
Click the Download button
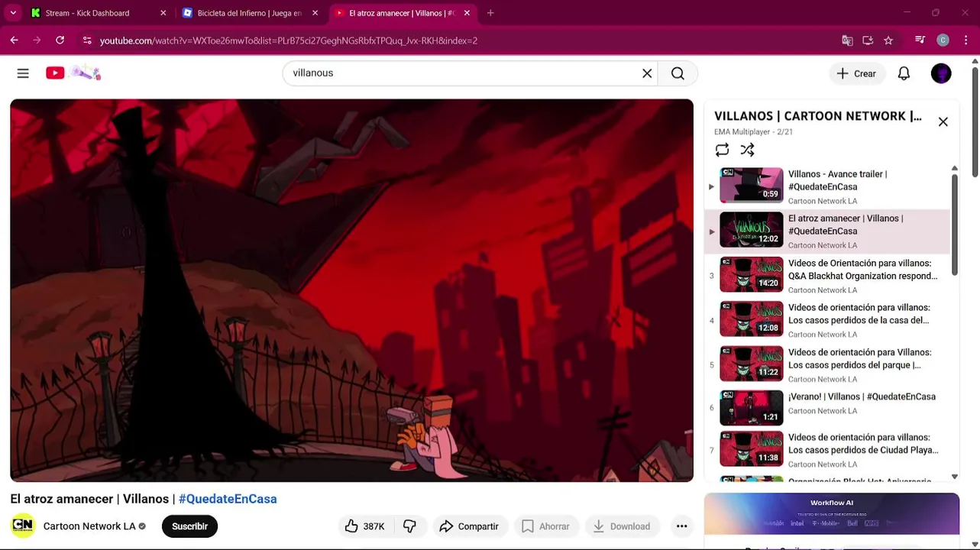coord(623,526)
